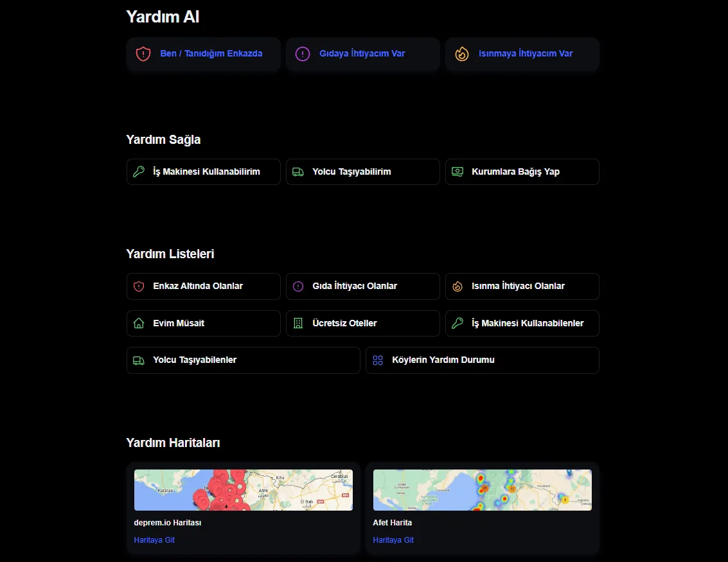Choose Isınmaya İhtiyacım Var option

coord(522,54)
